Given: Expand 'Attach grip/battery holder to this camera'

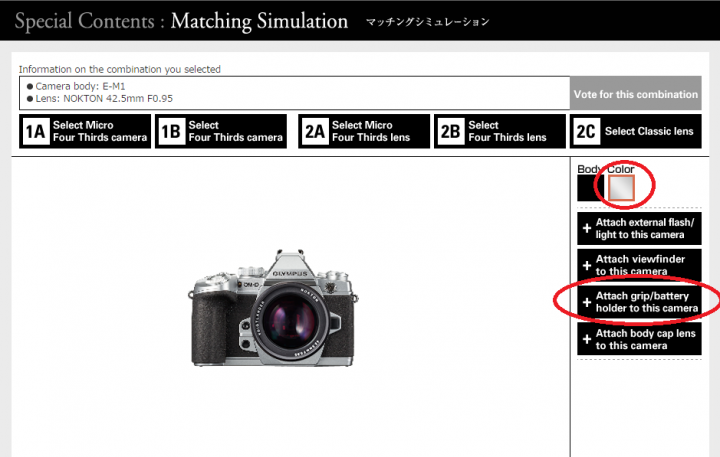Looking at the screenshot, I should 639,302.
